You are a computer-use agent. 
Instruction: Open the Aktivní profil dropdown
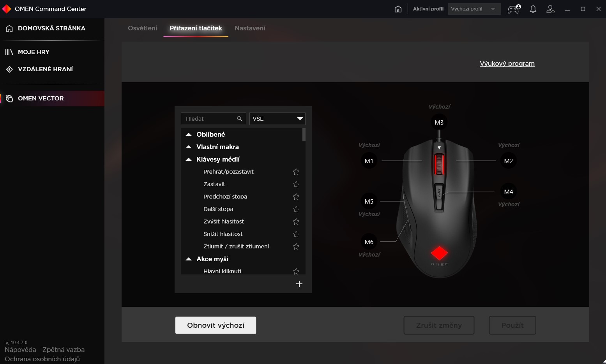tap(474, 9)
